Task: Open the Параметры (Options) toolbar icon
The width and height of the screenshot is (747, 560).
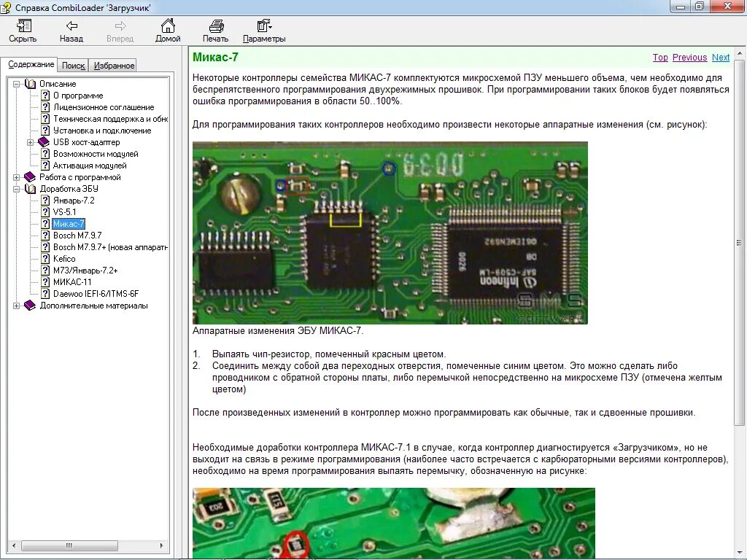Action: (x=264, y=26)
